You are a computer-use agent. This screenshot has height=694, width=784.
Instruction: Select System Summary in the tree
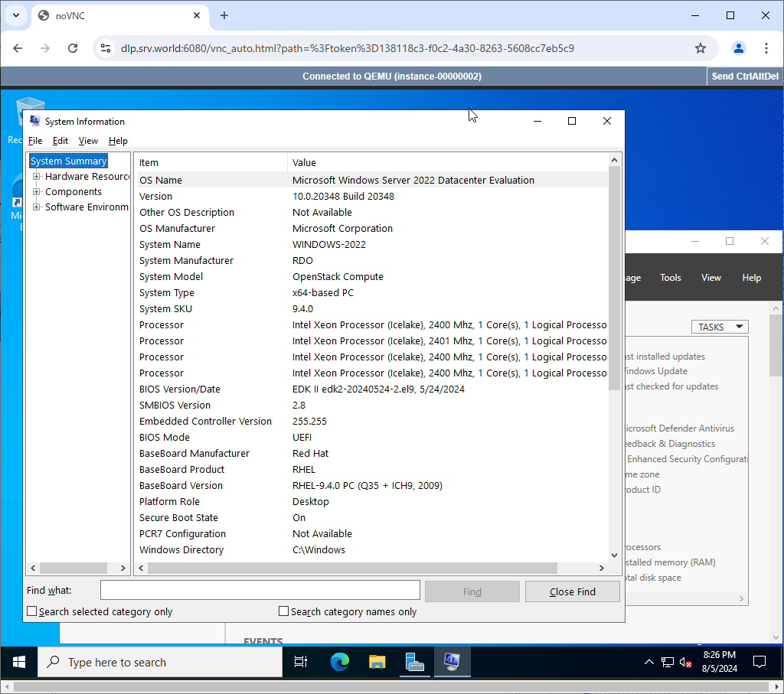68,161
